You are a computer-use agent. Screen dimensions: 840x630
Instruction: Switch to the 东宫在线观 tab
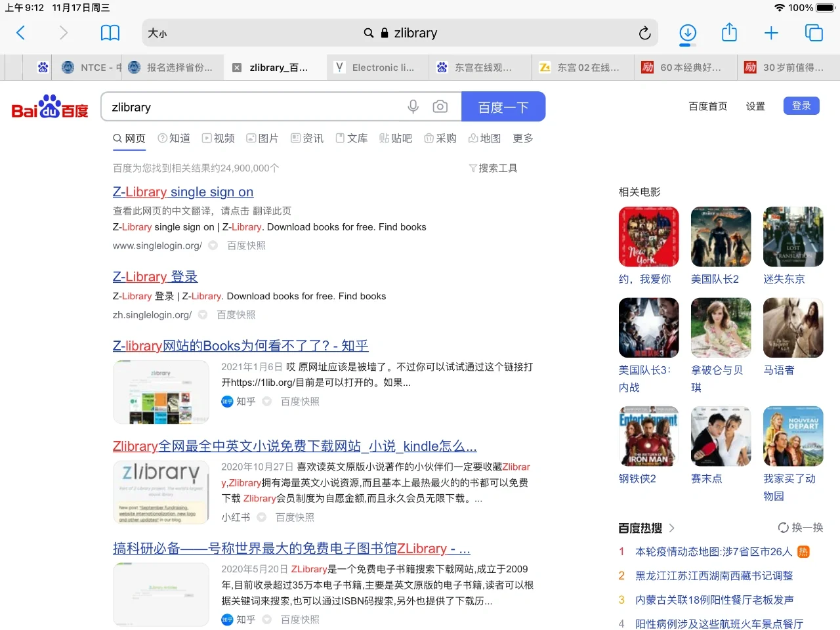pos(480,68)
